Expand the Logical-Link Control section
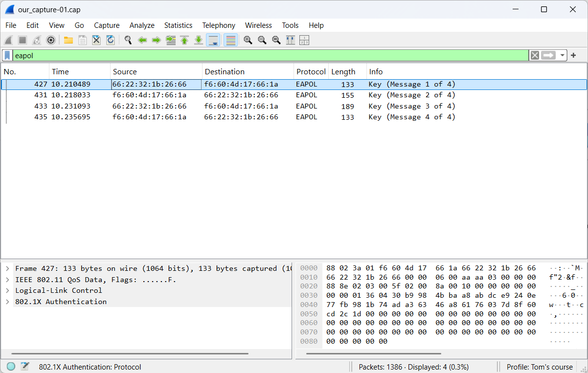588x373 pixels. point(8,290)
